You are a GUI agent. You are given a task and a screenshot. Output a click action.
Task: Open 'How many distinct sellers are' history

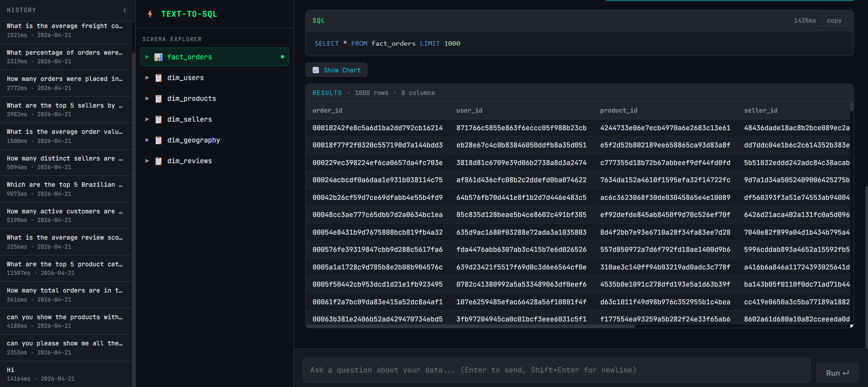pyautogui.click(x=66, y=163)
